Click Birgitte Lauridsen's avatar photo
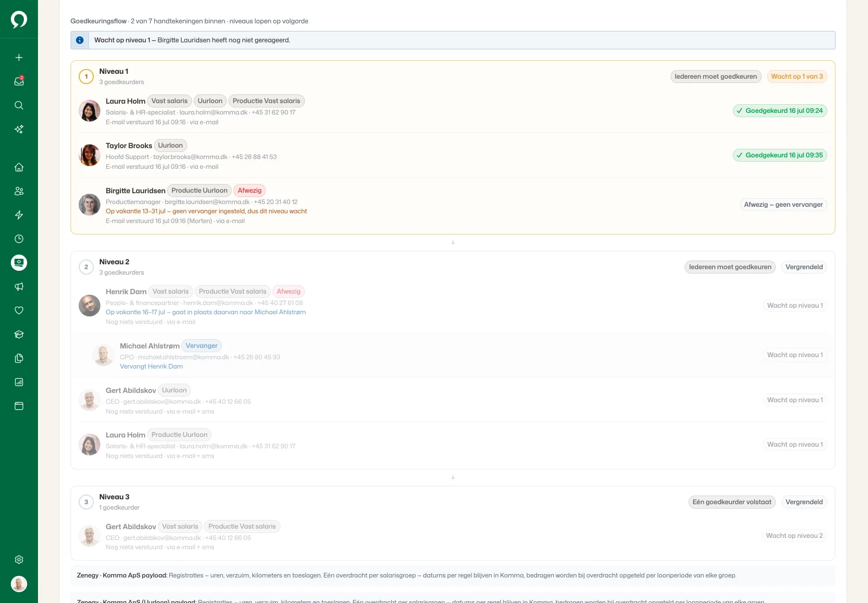 point(90,205)
